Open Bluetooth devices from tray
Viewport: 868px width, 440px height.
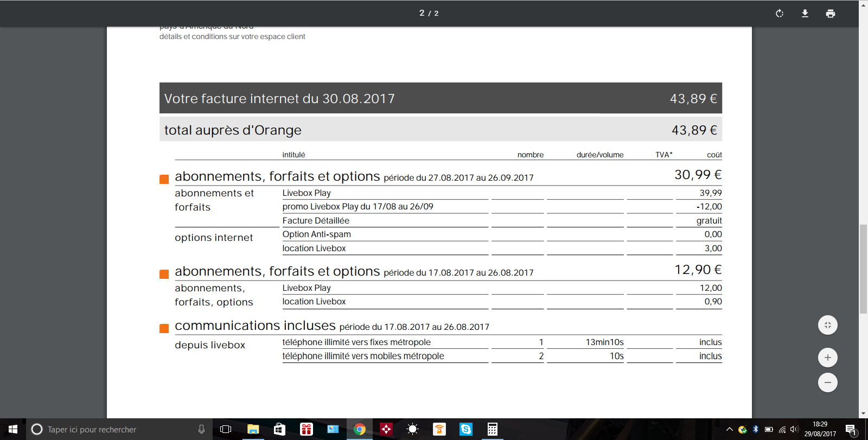756,430
